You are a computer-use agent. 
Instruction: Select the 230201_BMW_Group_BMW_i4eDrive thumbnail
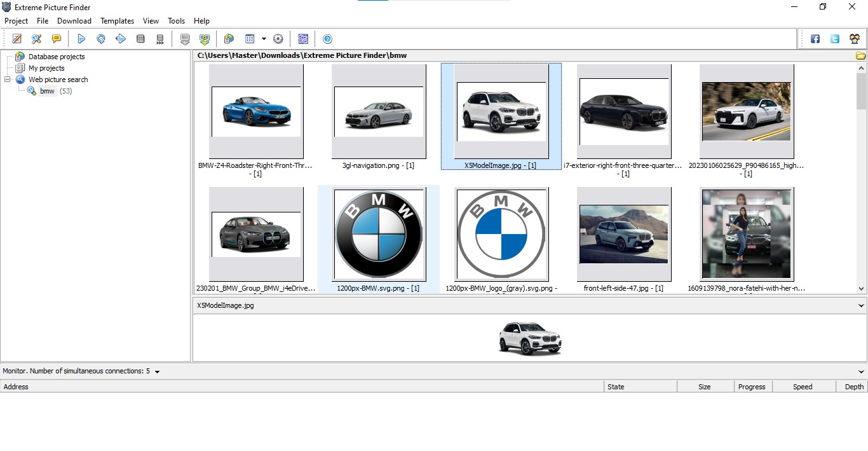256,234
